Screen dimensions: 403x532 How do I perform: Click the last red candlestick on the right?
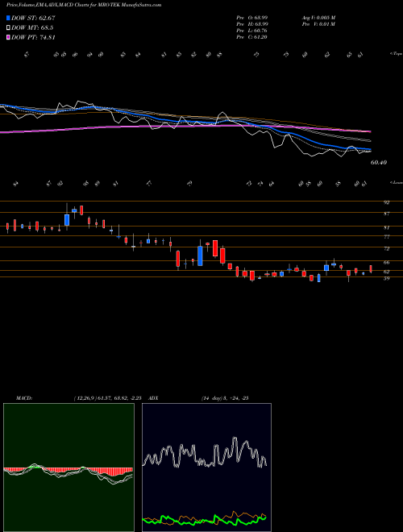[x=371, y=268]
